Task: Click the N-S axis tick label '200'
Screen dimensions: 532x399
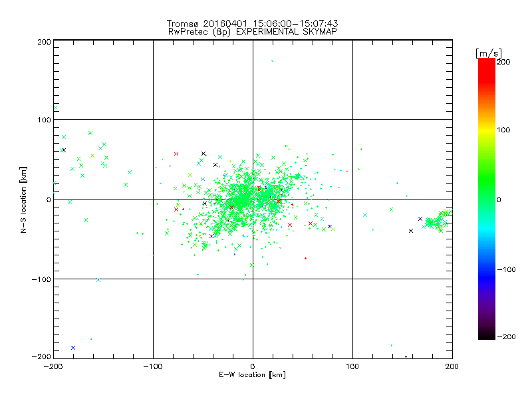Action: (x=44, y=42)
